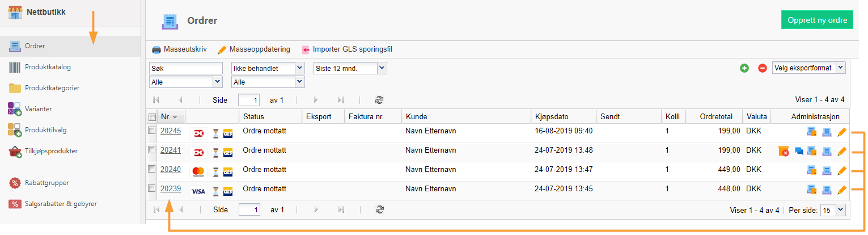Click the green plus icon near export format
868x235 pixels.
744,68
